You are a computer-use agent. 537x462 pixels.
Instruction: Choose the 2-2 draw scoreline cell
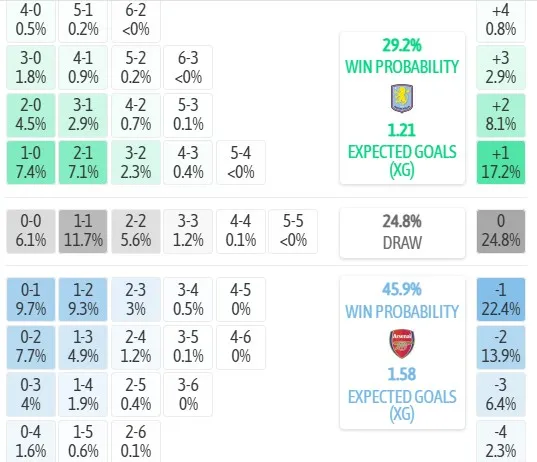coord(136,231)
